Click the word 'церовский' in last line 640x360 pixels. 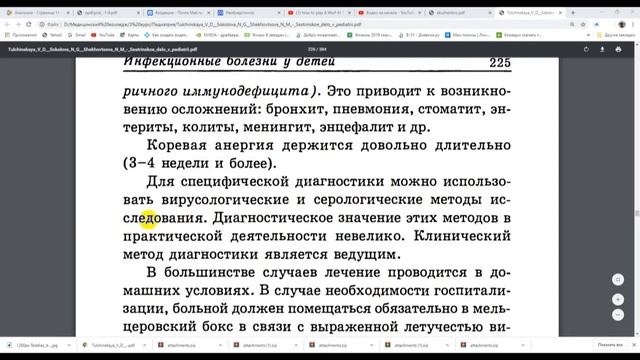click(x=160, y=327)
